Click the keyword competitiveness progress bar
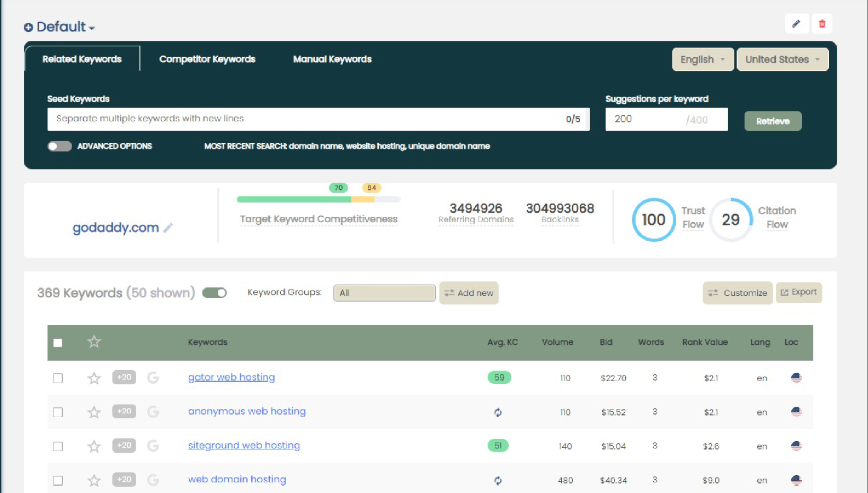This screenshot has width=868, height=493. click(x=318, y=199)
